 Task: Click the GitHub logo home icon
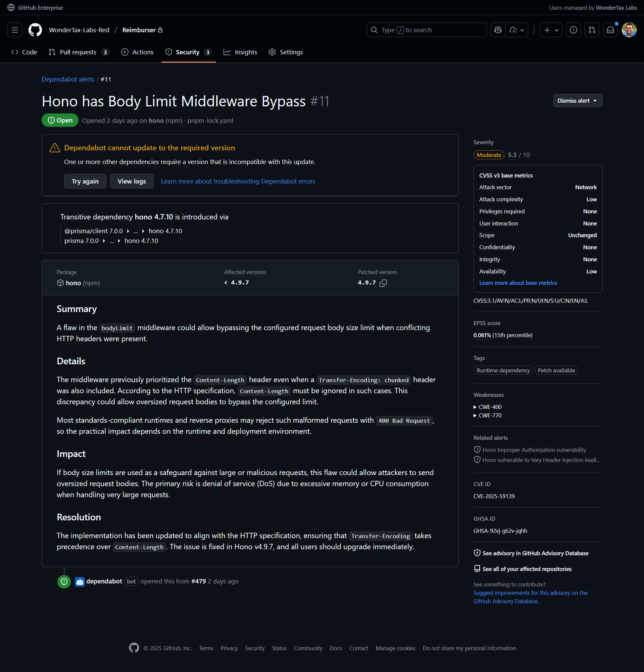pyautogui.click(x=35, y=30)
